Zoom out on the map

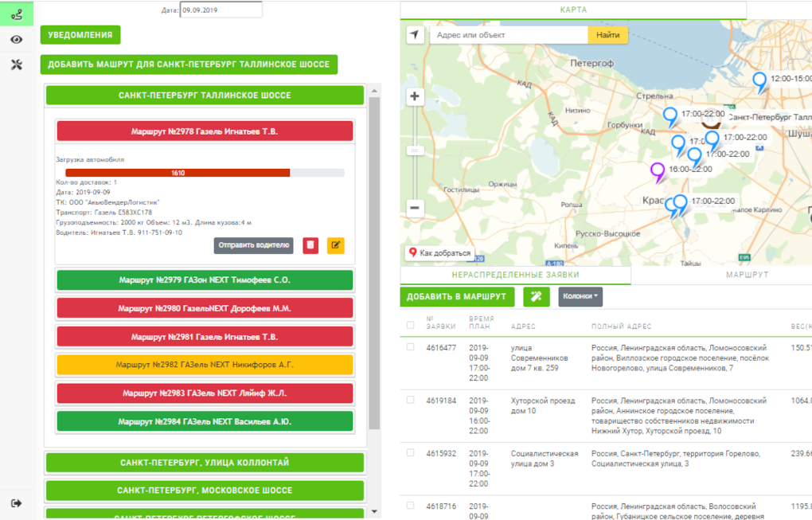(415, 208)
